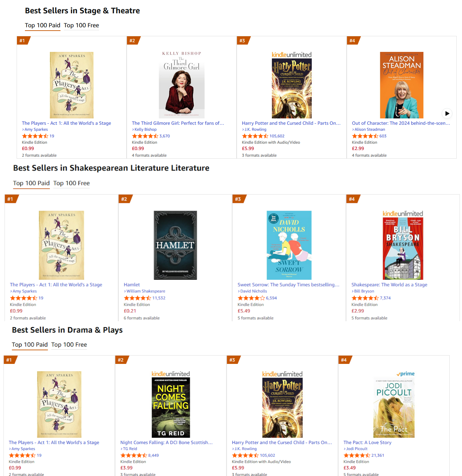Click star rating of Bill Bryson's Shakespeare

coord(365,298)
